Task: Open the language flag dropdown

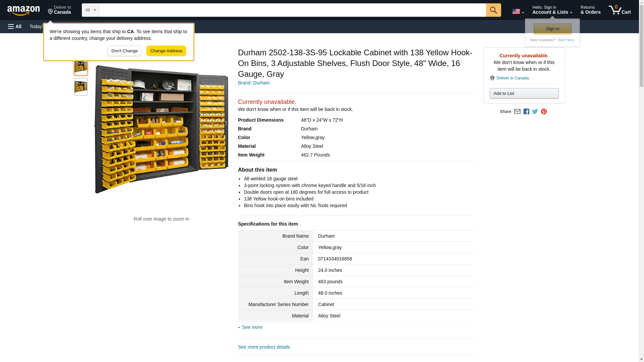Action: 518,11
